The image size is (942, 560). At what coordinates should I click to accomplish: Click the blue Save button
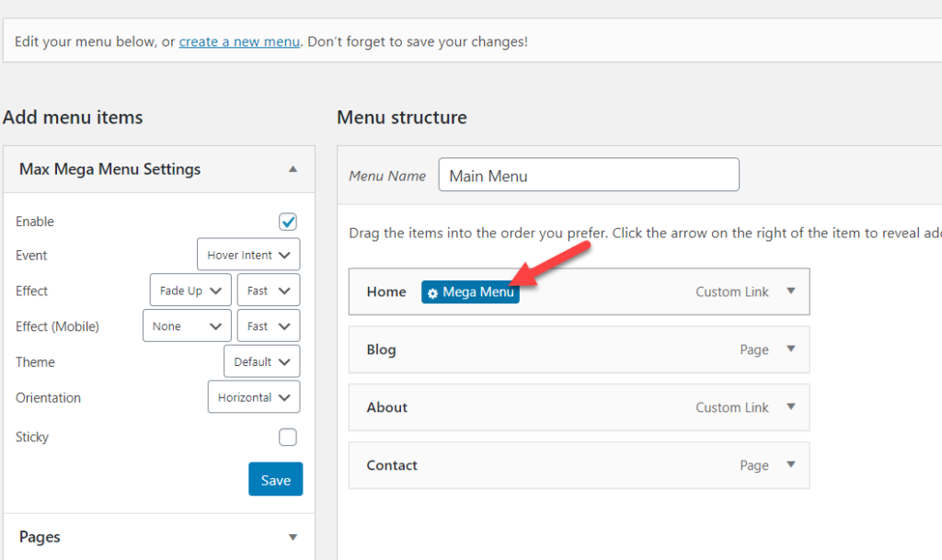(275, 480)
